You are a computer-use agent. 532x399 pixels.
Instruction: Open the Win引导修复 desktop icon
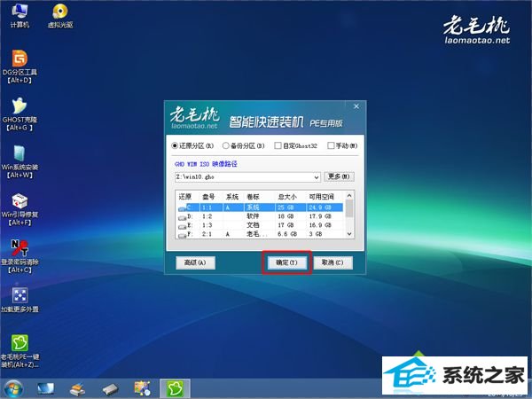pyautogui.click(x=20, y=209)
